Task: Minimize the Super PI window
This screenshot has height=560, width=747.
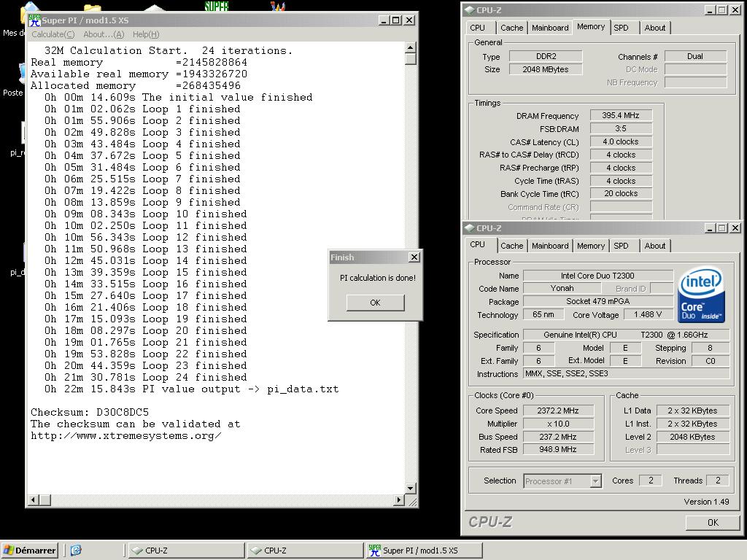Action: [x=384, y=20]
